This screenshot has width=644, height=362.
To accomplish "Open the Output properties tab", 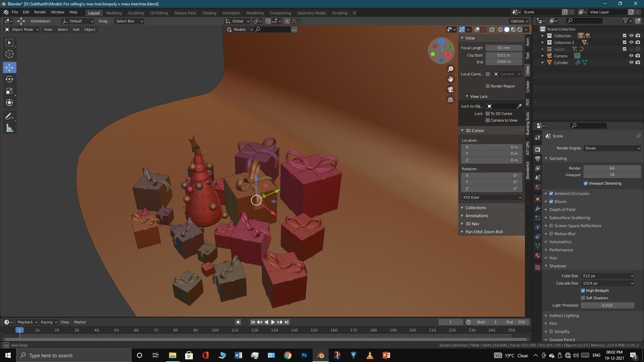I will pos(538,159).
